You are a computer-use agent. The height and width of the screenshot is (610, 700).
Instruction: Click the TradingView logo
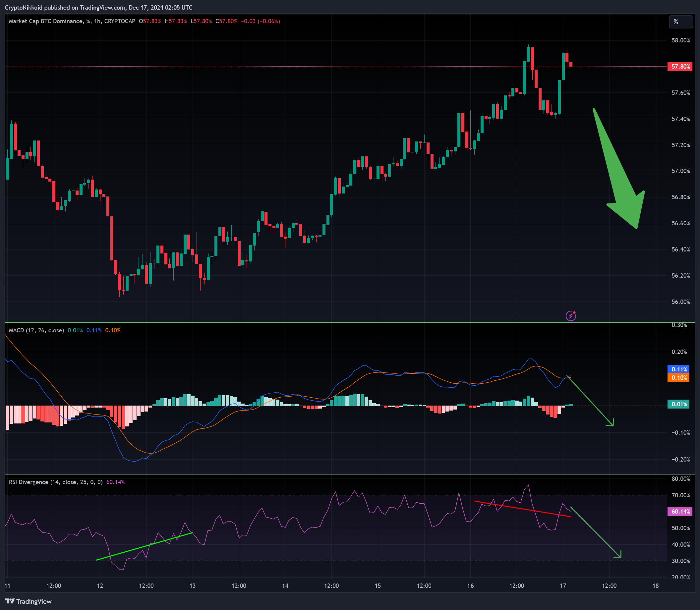tap(28, 601)
